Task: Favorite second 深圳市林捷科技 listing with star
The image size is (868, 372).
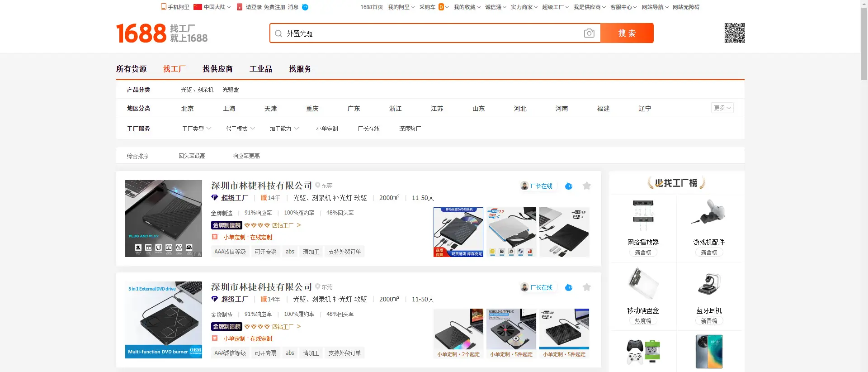Action: [587, 287]
